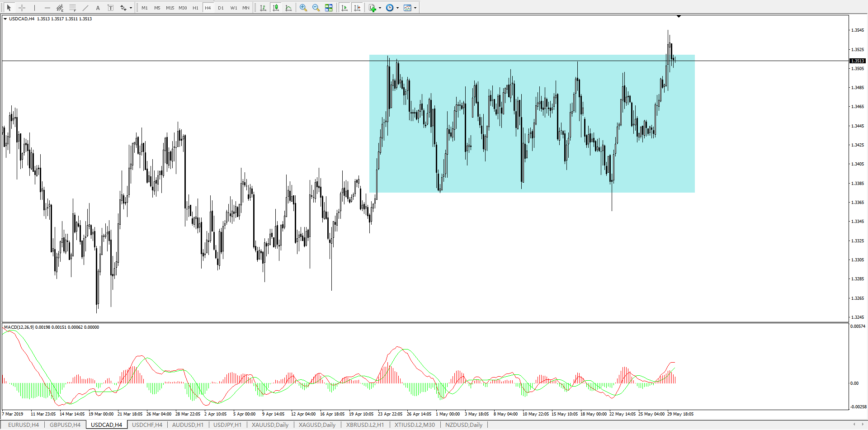Select the cursor arrow tool
868x430 pixels.
pos(9,8)
